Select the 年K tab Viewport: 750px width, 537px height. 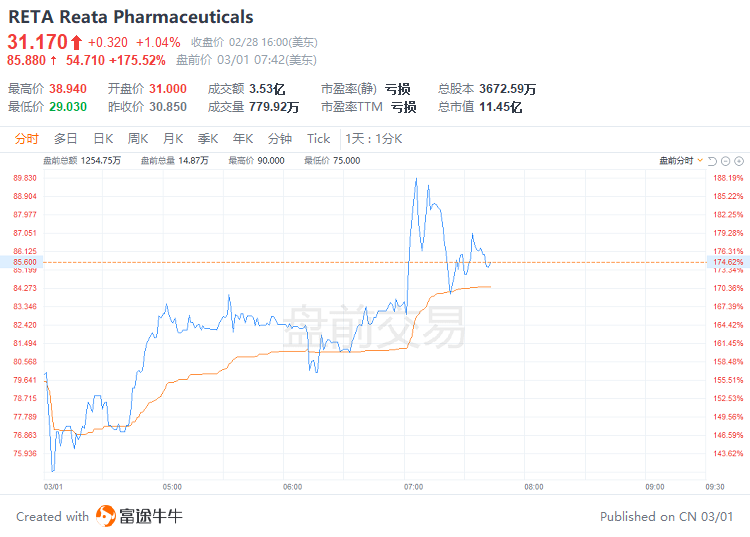pos(243,139)
